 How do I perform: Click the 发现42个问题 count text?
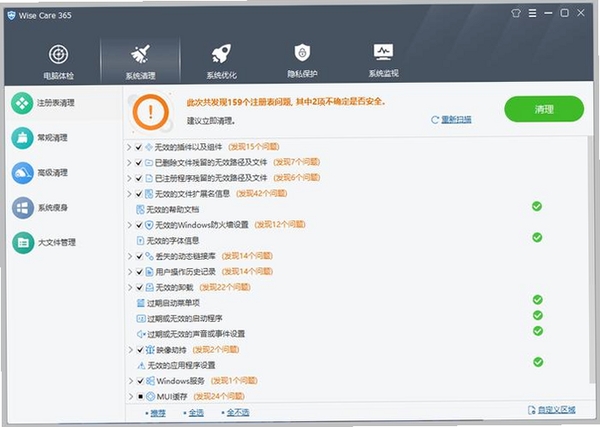pyautogui.click(x=262, y=194)
